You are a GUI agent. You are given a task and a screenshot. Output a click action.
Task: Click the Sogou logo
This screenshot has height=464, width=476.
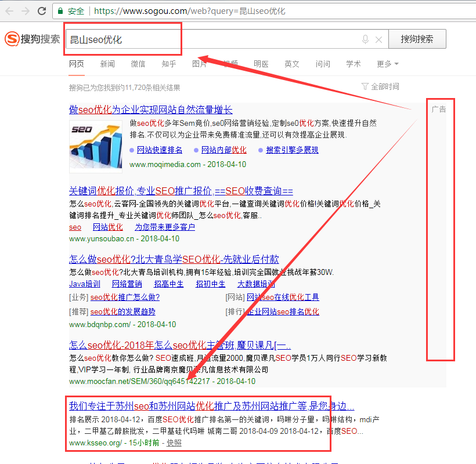pyautogui.click(x=33, y=39)
